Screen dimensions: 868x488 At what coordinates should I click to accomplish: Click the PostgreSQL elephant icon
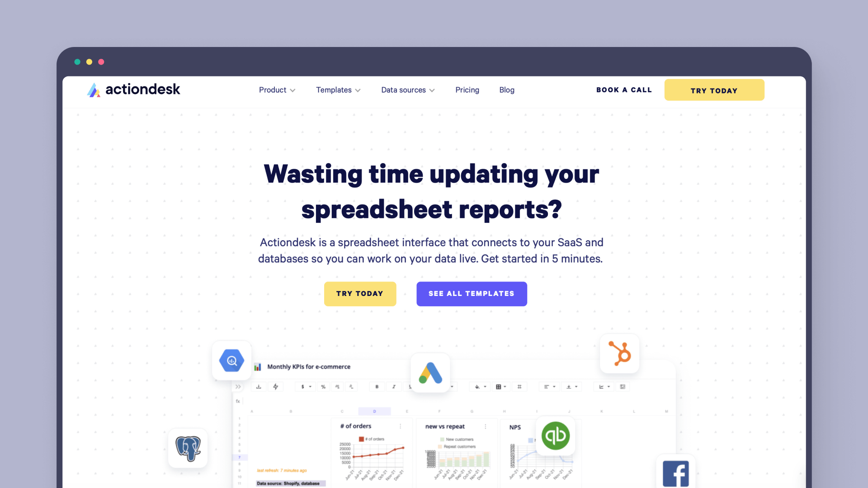pyautogui.click(x=189, y=449)
